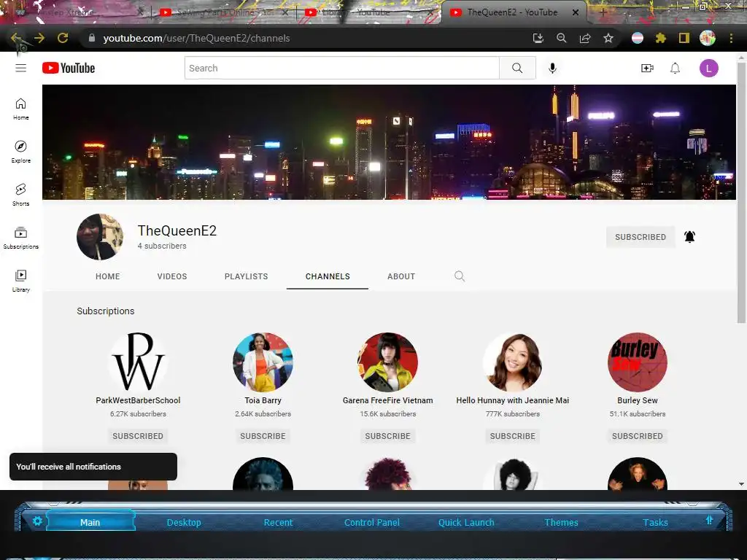Select Main on the launcher bar
747x560 pixels.
coord(90,522)
